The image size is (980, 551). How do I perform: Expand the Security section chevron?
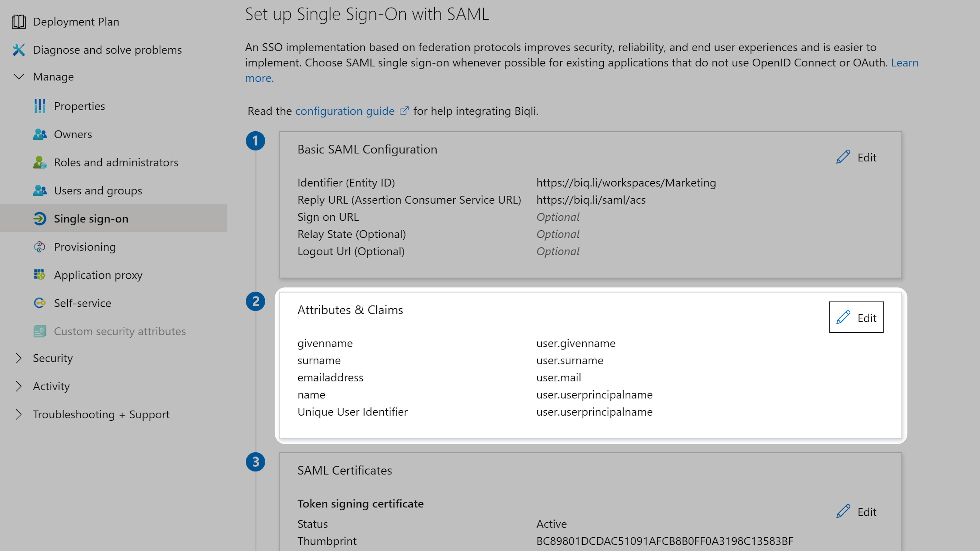(19, 358)
